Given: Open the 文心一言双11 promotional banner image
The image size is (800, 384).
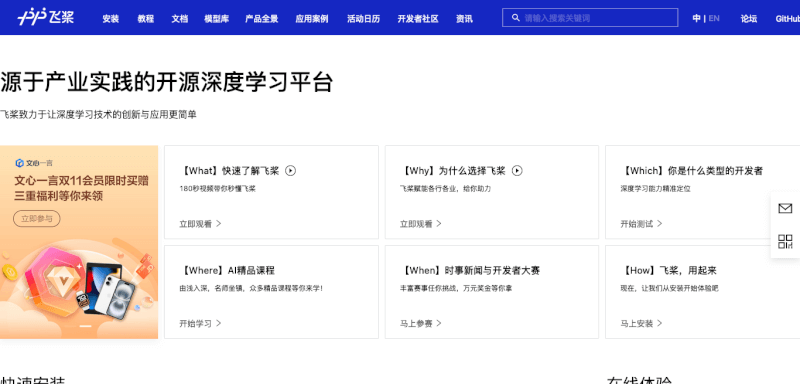Looking at the screenshot, I should pyautogui.click(x=79, y=242).
